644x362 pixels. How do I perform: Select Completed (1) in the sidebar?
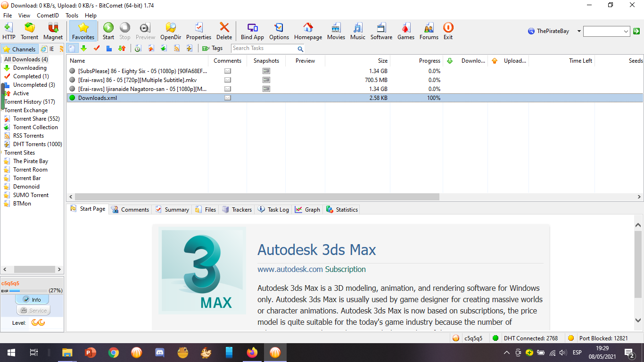pyautogui.click(x=31, y=76)
